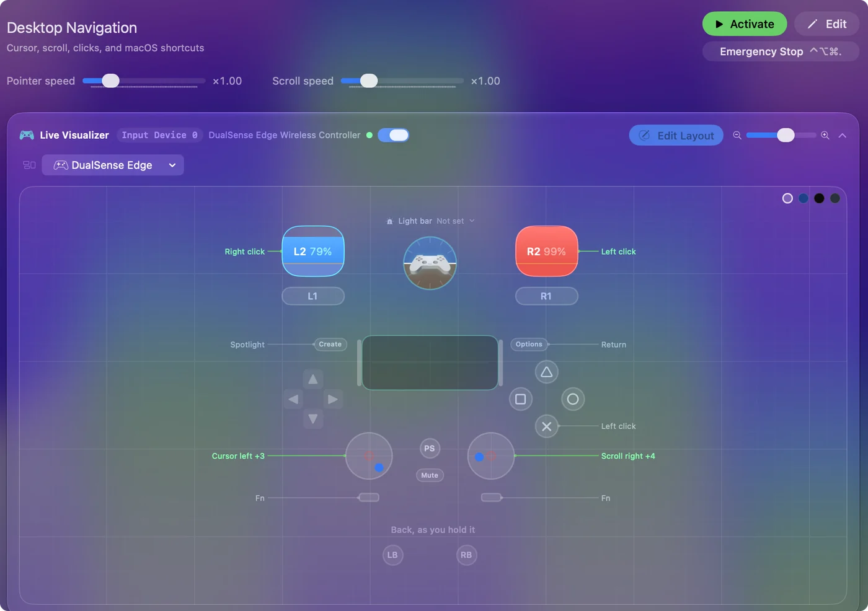The width and height of the screenshot is (868, 611).
Task: Click the Scroll right +4 label
Action: (628, 456)
